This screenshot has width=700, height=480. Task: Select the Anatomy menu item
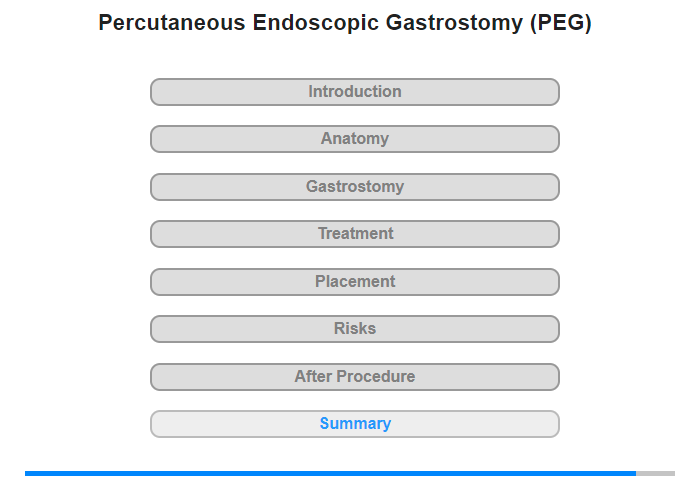355,139
